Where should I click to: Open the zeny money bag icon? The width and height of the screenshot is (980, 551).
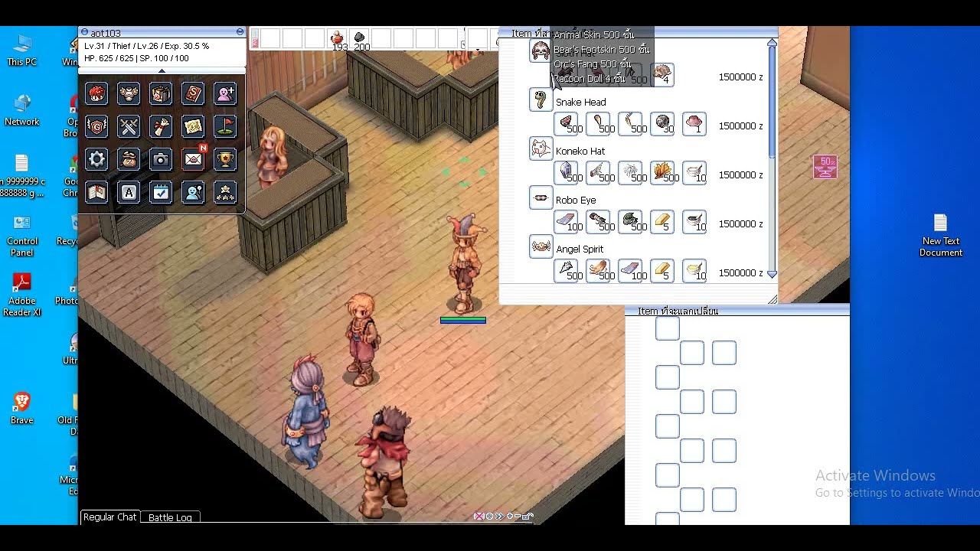coord(129,159)
